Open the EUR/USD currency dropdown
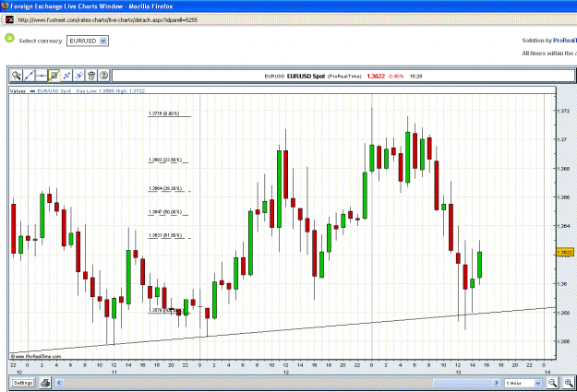Screen dimensions: 577x392 88,41
